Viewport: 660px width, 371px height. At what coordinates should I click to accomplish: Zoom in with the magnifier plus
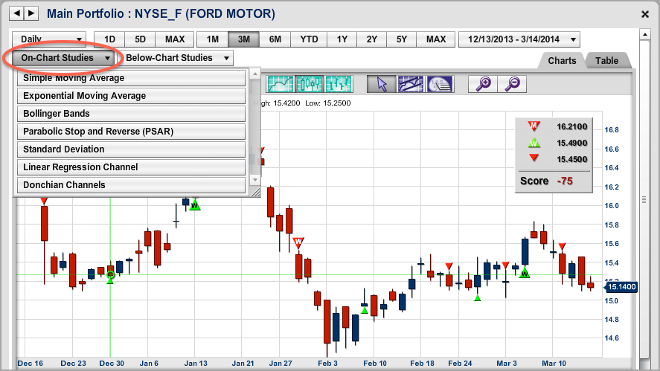(x=483, y=84)
